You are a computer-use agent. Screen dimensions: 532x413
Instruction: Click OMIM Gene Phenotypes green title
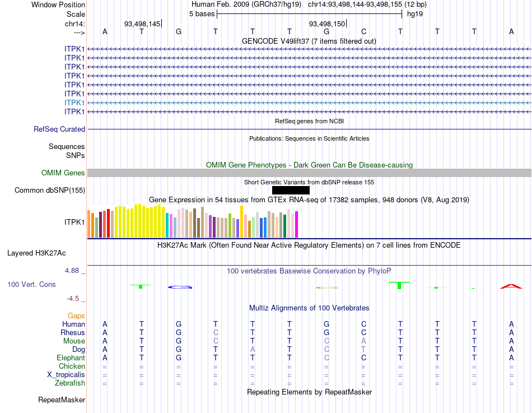point(310,165)
